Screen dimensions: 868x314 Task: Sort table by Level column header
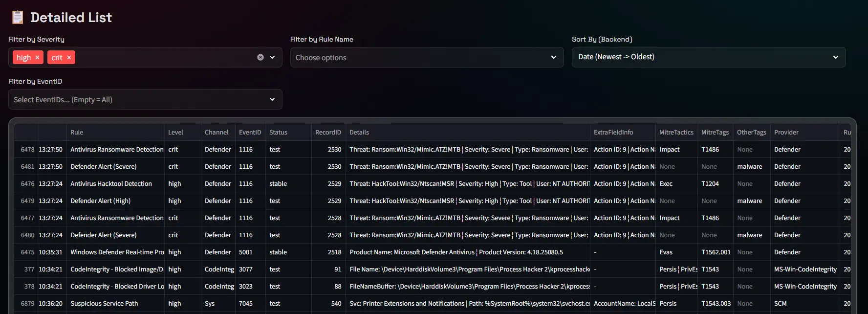[x=175, y=133]
